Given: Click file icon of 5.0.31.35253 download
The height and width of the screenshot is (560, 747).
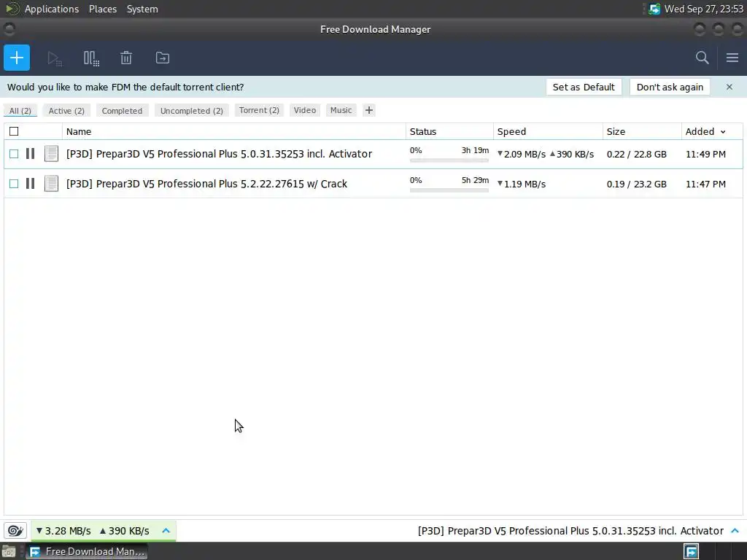Looking at the screenshot, I should pyautogui.click(x=51, y=154).
